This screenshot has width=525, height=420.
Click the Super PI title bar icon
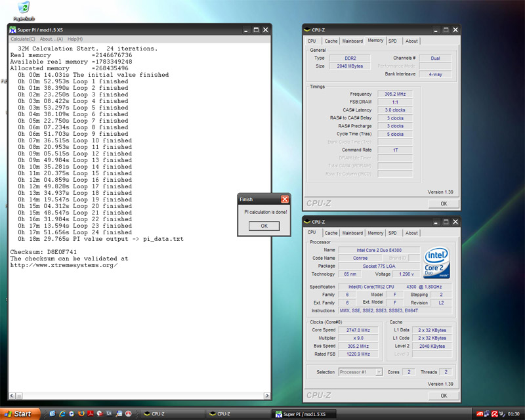[x=12, y=30]
